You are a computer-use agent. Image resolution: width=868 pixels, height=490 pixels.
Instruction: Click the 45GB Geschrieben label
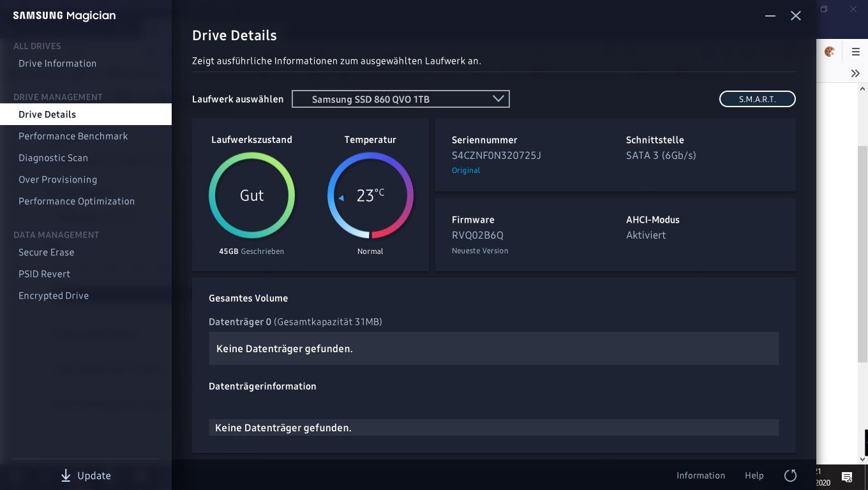(251, 251)
